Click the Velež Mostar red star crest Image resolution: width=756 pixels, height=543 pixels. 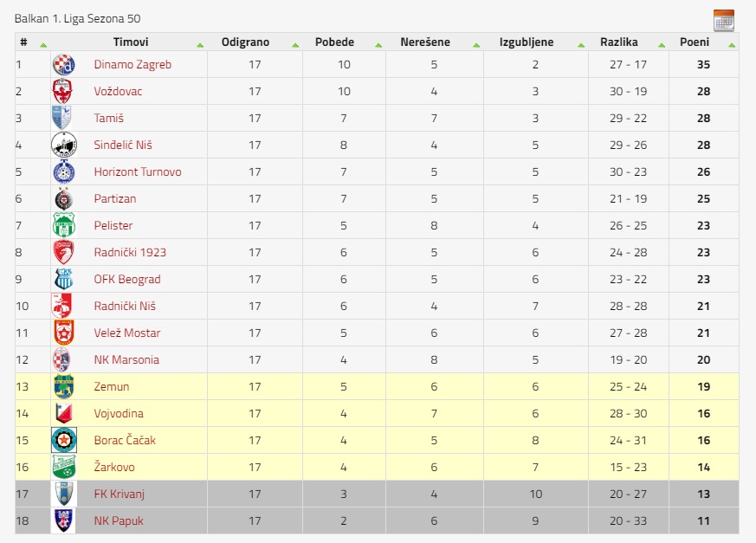coord(63,333)
